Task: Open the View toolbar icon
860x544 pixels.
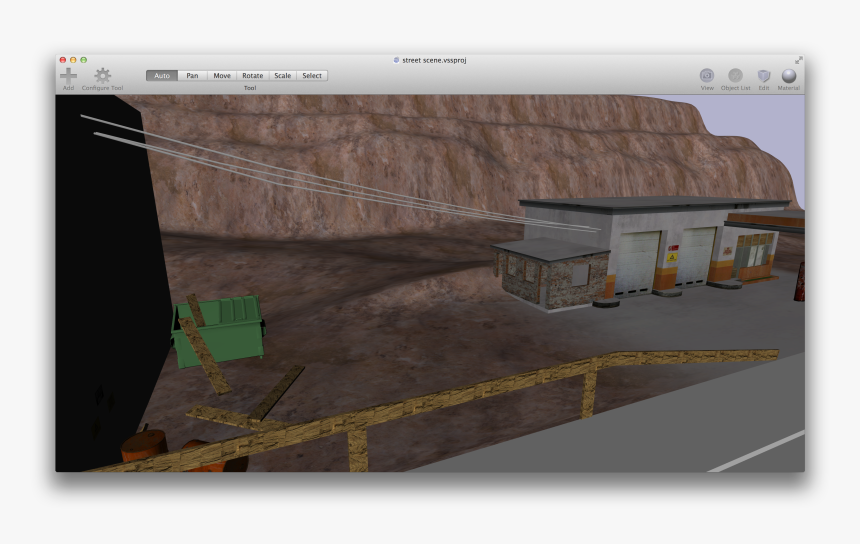Action: click(x=707, y=76)
